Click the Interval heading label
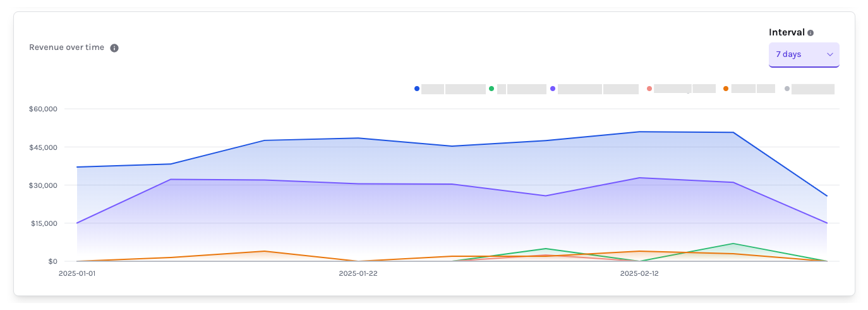Image resolution: width=868 pixels, height=310 pixels. (787, 32)
